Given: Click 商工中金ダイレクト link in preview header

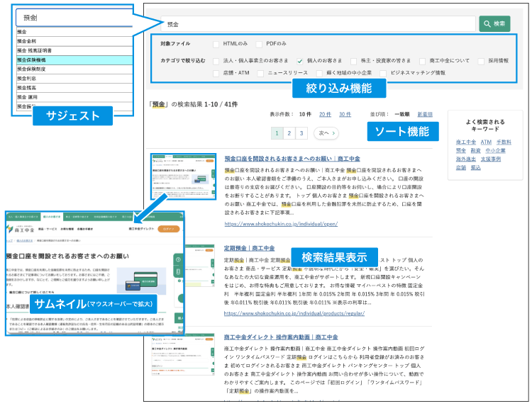Looking at the screenshot, I should point(141,229).
